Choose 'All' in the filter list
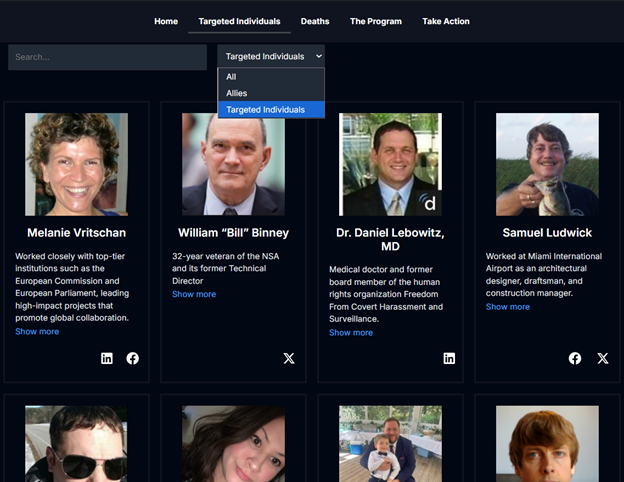The image size is (624, 482). point(271,76)
